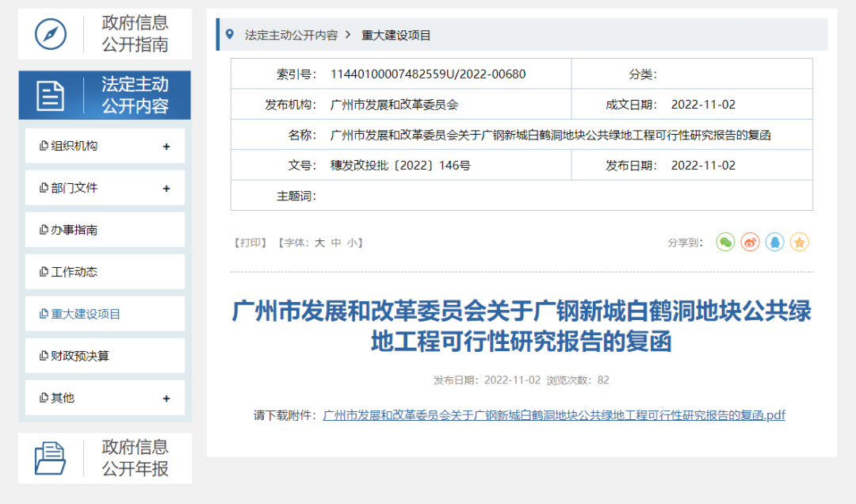
Task: Open the 办事指南 sidebar menu item
Action: [74, 229]
